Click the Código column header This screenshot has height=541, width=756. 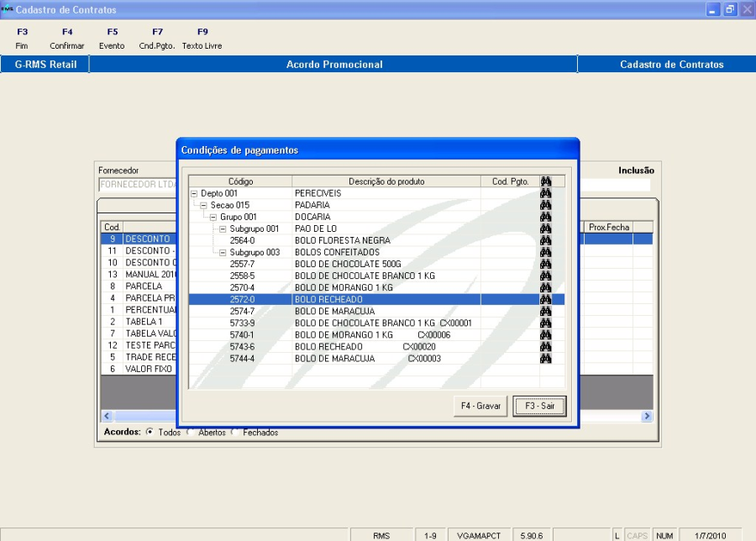(x=240, y=181)
